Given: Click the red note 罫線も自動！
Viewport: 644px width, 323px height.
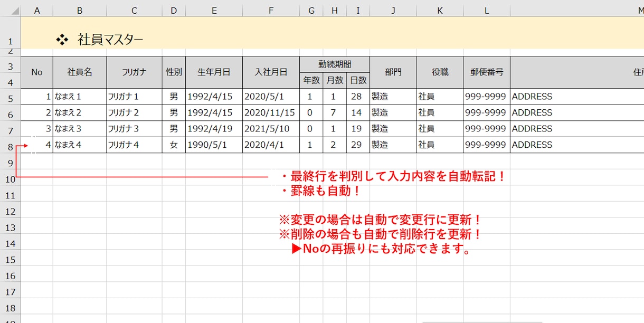Looking at the screenshot, I should tap(321, 191).
